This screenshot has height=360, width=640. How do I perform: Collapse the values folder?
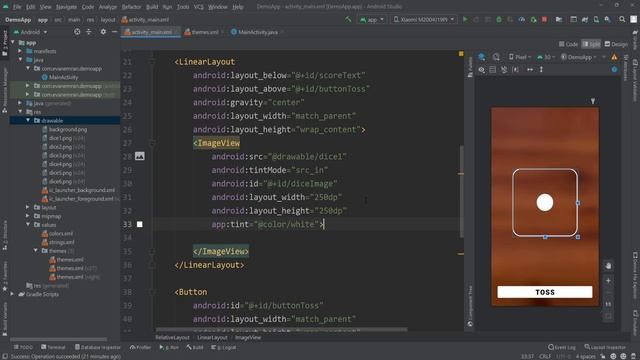28,224
